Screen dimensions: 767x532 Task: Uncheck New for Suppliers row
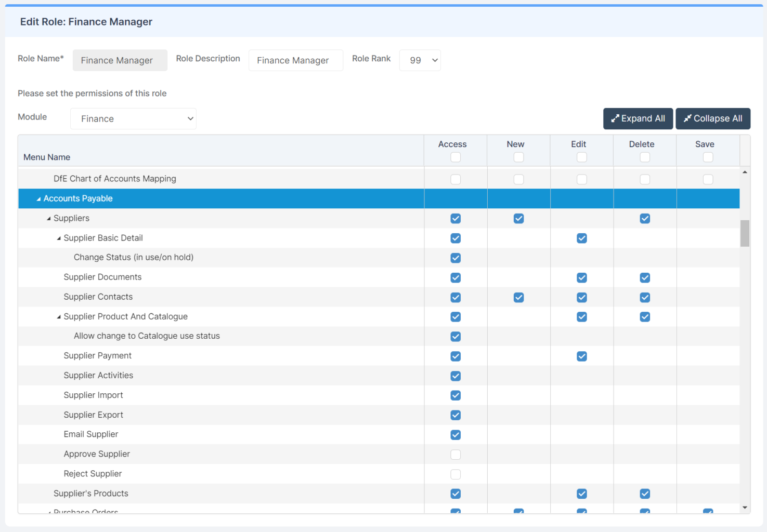click(x=518, y=218)
